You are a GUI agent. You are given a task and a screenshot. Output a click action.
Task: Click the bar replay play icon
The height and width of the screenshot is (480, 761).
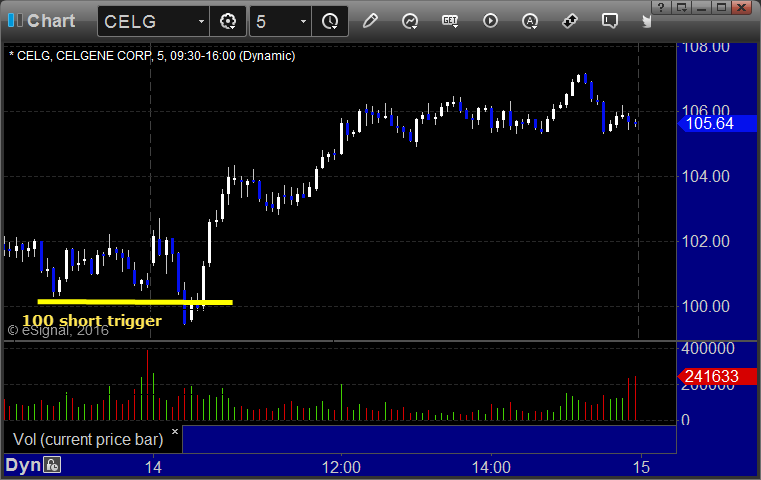[x=490, y=21]
